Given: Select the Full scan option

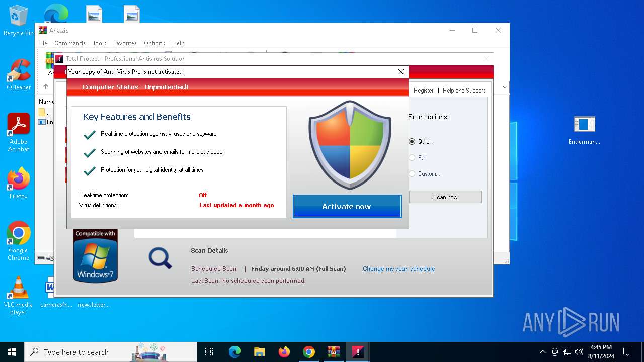Looking at the screenshot, I should [x=418, y=158].
